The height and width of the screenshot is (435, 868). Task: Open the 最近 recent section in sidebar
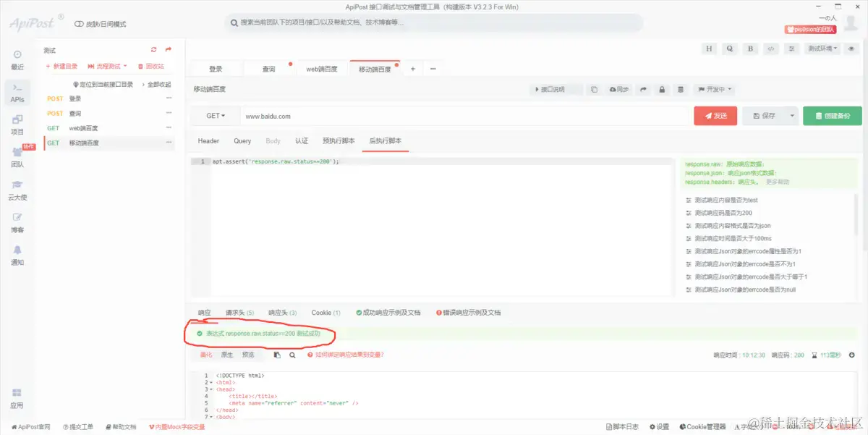point(17,60)
